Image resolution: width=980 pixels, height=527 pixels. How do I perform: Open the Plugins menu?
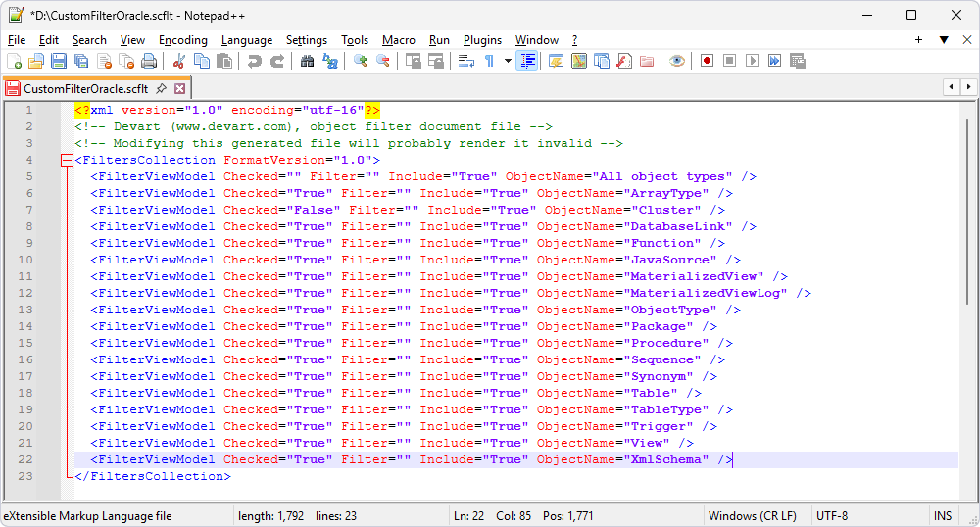(482, 40)
